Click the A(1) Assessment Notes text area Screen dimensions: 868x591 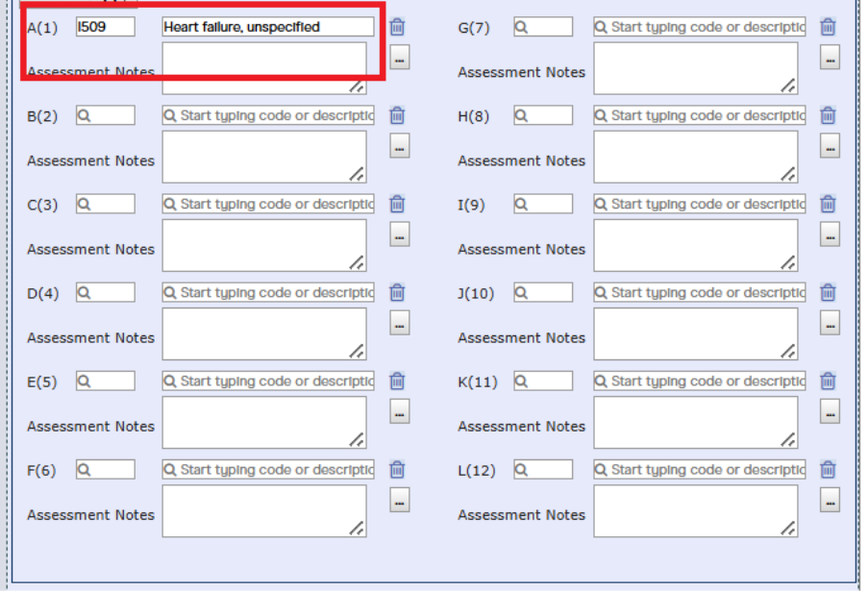264,68
